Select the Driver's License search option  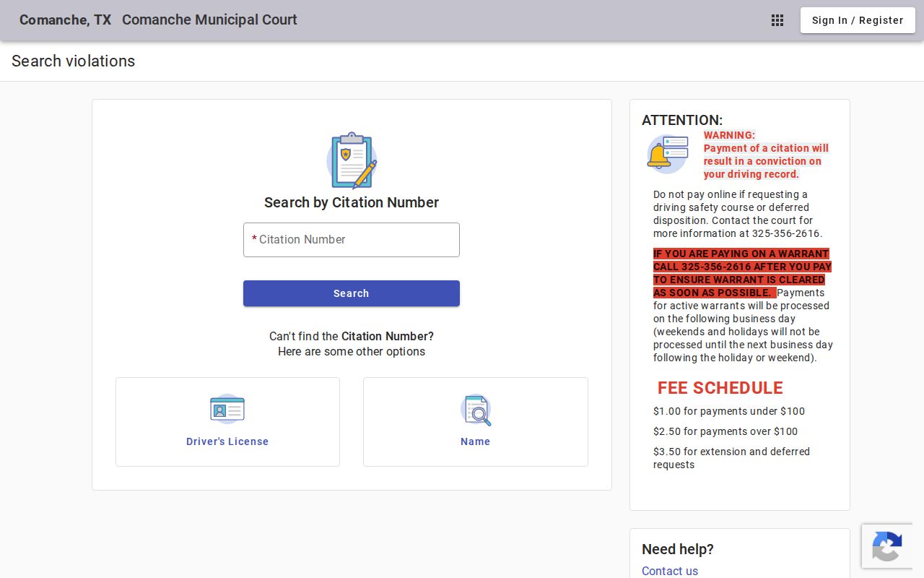coord(227,422)
